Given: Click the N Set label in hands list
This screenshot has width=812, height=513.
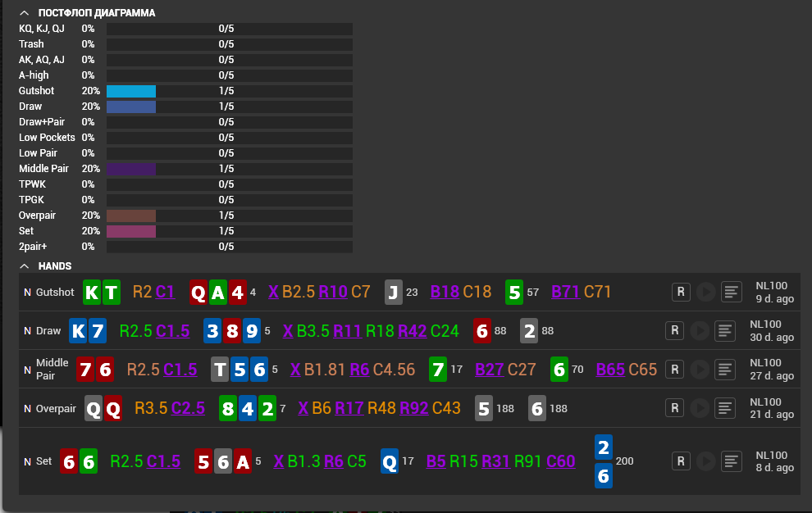Looking at the screenshot, I should pyautogui.click(x=38, y=461).
